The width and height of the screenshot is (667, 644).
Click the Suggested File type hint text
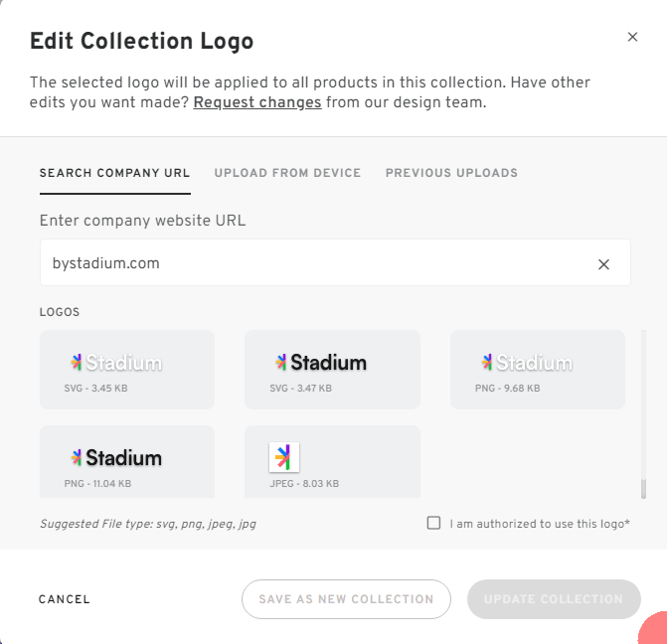click(x=148, y=524)
